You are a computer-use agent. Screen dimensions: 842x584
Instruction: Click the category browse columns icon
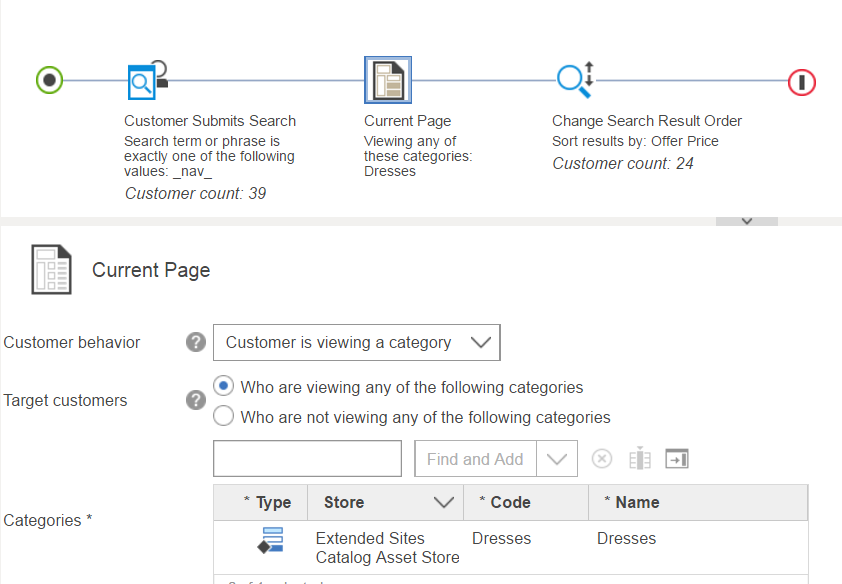tap(640, 459)
